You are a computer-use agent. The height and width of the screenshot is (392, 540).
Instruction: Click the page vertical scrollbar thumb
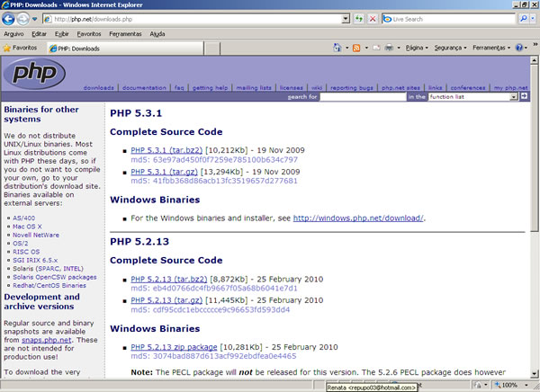[534, 148]
